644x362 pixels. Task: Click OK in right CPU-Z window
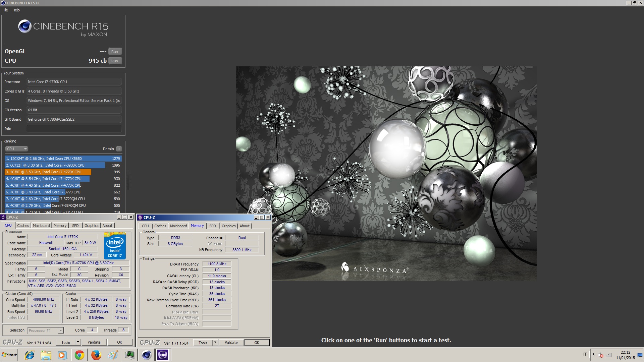[257, 343]
